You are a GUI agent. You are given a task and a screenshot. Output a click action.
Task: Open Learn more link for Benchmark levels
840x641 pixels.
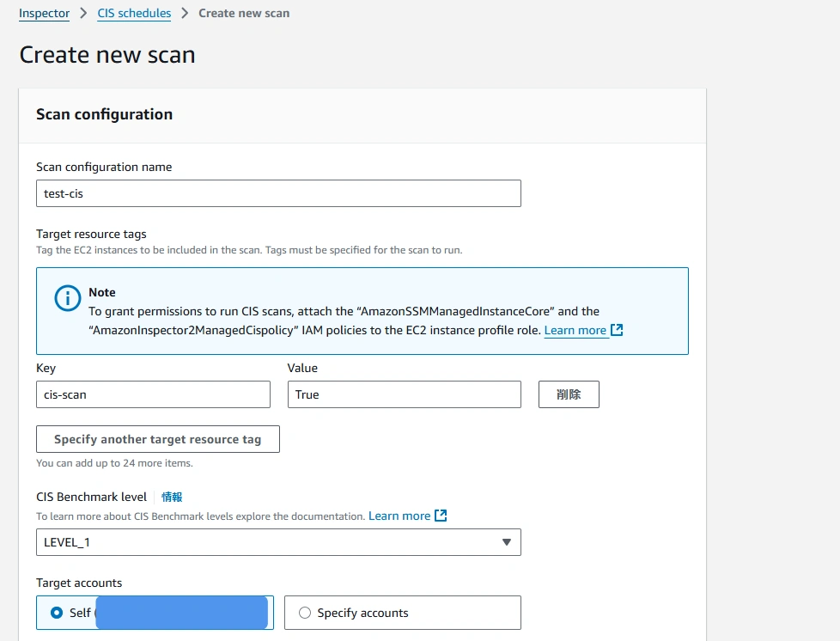(399, 516)
